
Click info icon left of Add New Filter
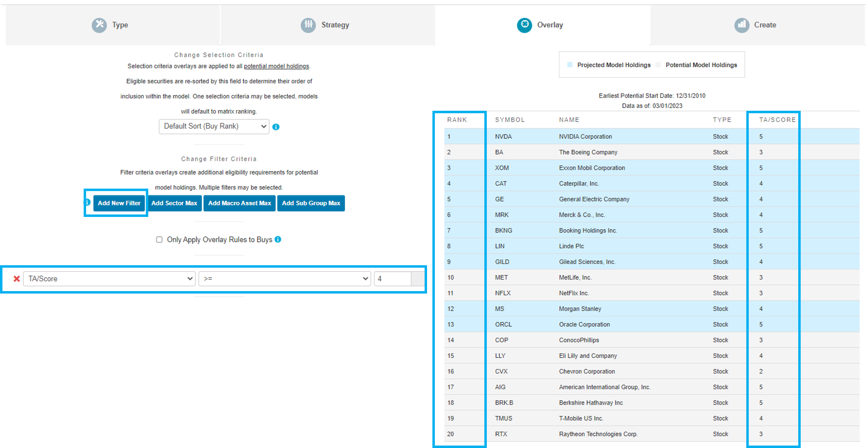pyautogui.click(x=88, y=202)
